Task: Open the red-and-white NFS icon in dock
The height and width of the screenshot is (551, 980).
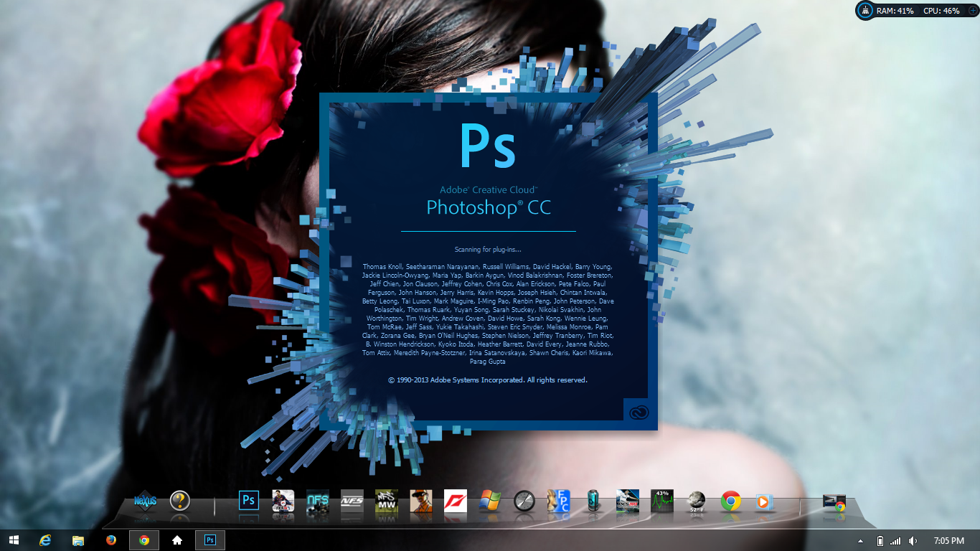Action: coord(456,500)
